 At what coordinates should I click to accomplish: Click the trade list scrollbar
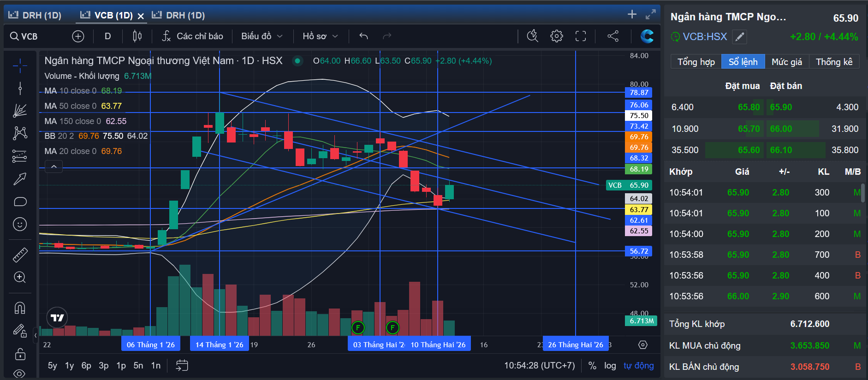pos(862,193)
